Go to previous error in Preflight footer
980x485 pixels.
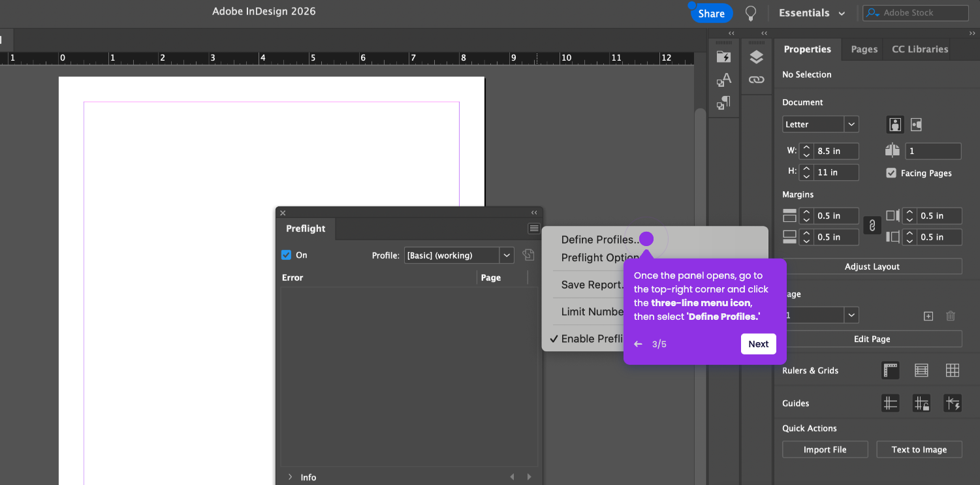(513, 477)
